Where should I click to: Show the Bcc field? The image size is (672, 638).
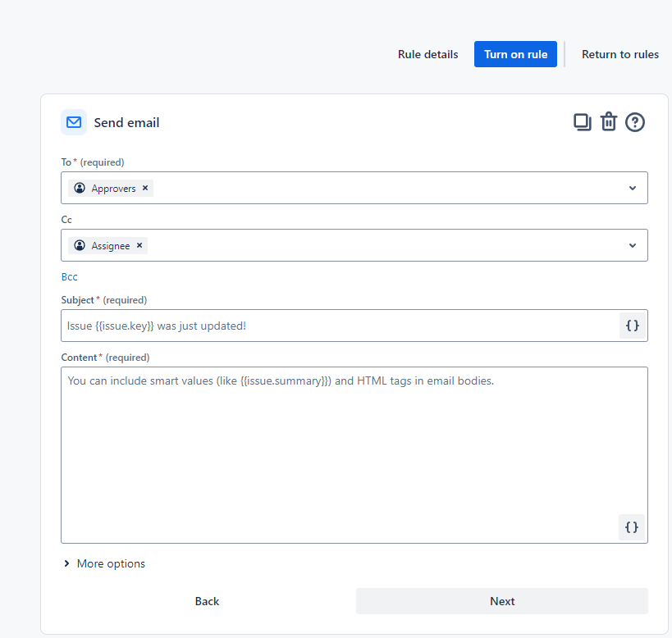coord(70,277)
